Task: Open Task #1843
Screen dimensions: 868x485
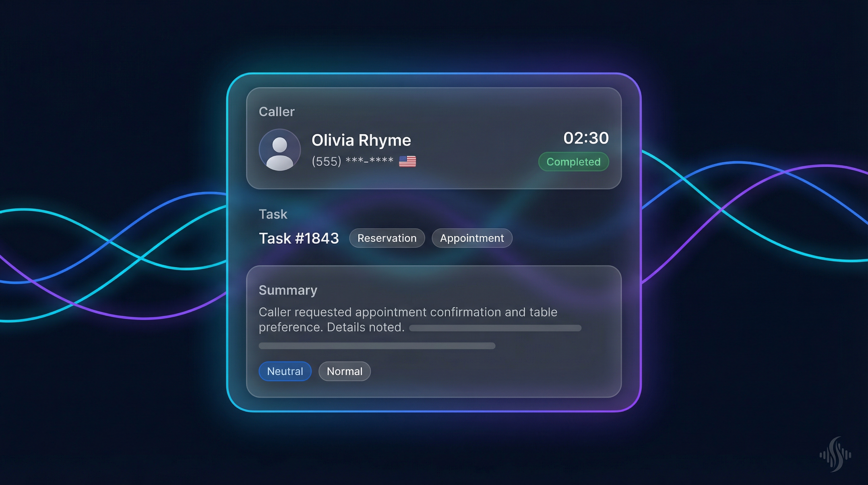Action: tap(299, 238)
